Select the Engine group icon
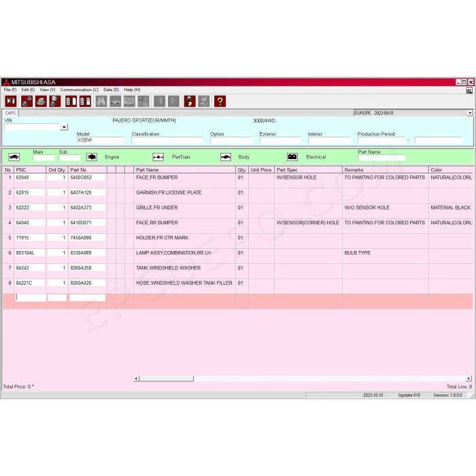Screen dimensions: 476x476 point(92,157)
